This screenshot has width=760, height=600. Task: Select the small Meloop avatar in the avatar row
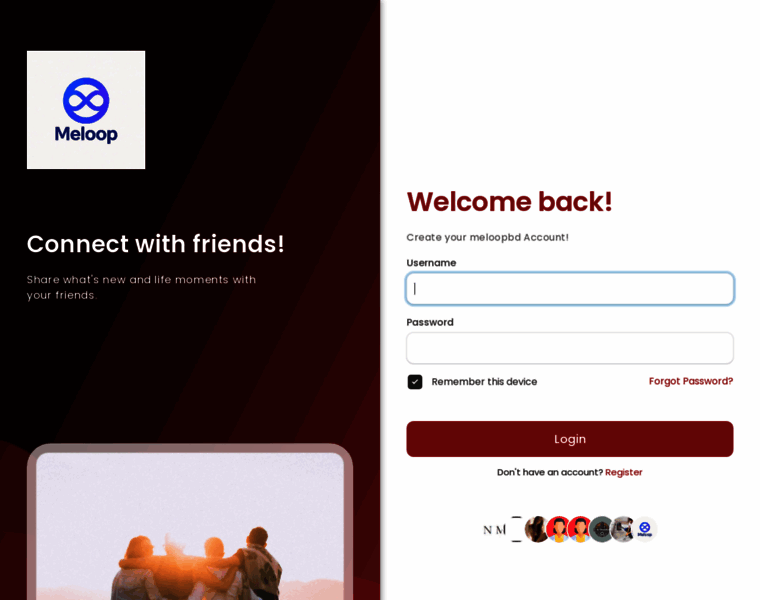click(645, 529)
